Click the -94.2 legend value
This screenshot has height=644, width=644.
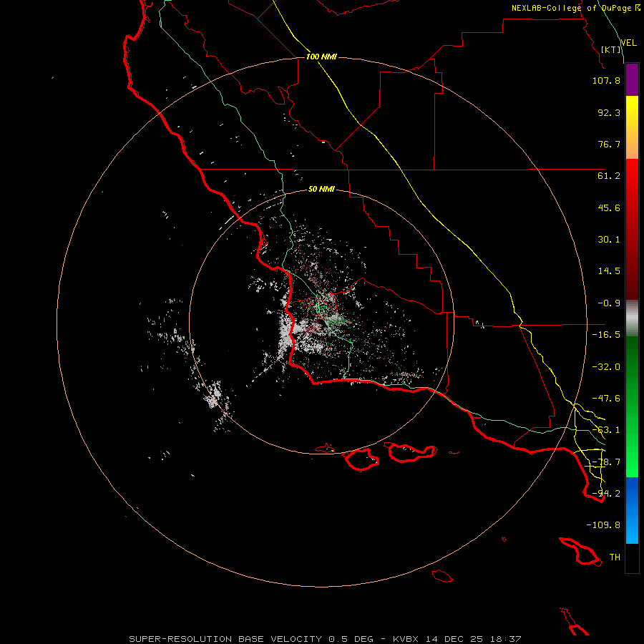[606, 494]
